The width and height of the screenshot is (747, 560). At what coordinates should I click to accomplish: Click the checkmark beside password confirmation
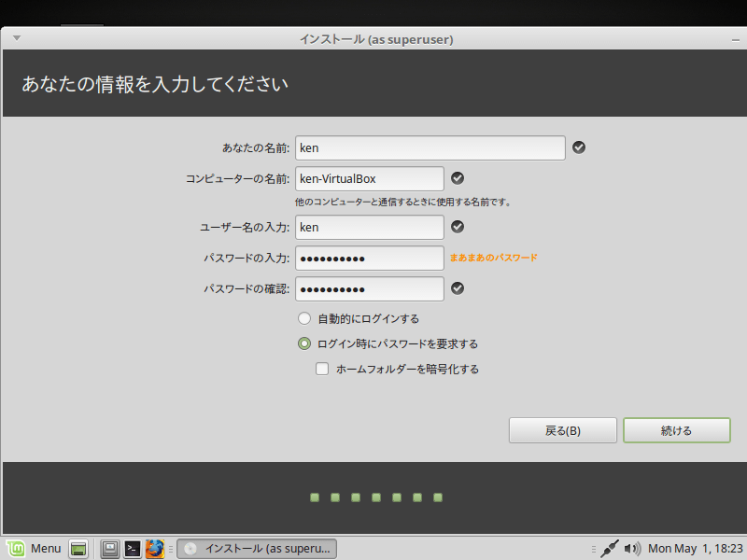(x=458, y=288)
